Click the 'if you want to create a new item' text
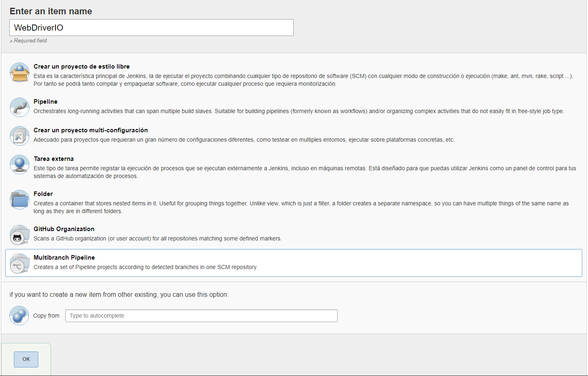The height and width of the screenshot is (376, 588). [x=119, y=295]
